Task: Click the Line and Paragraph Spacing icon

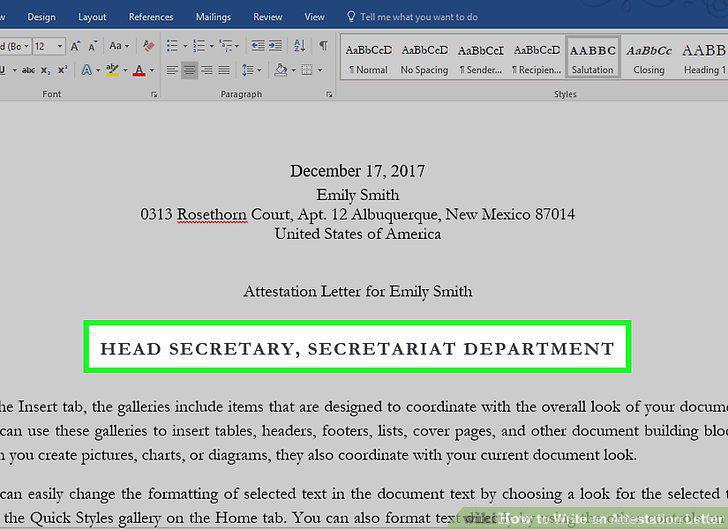Action: coord(248,70)
